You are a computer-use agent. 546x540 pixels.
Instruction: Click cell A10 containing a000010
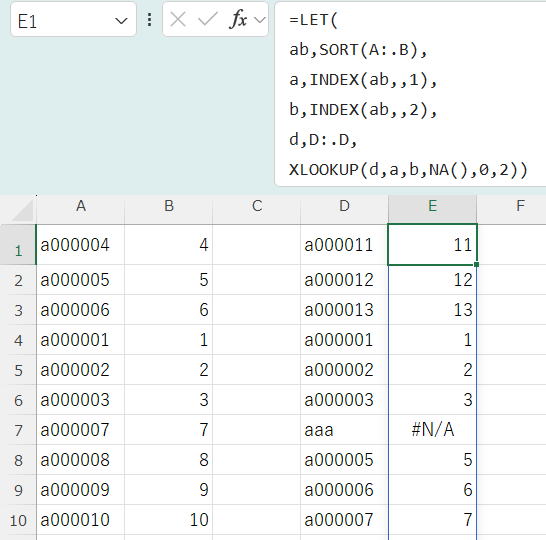click(x=80, y=520)
